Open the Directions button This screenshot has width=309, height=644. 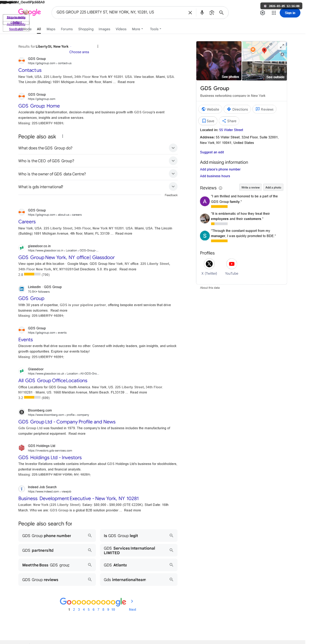click(x=237, y=109)
